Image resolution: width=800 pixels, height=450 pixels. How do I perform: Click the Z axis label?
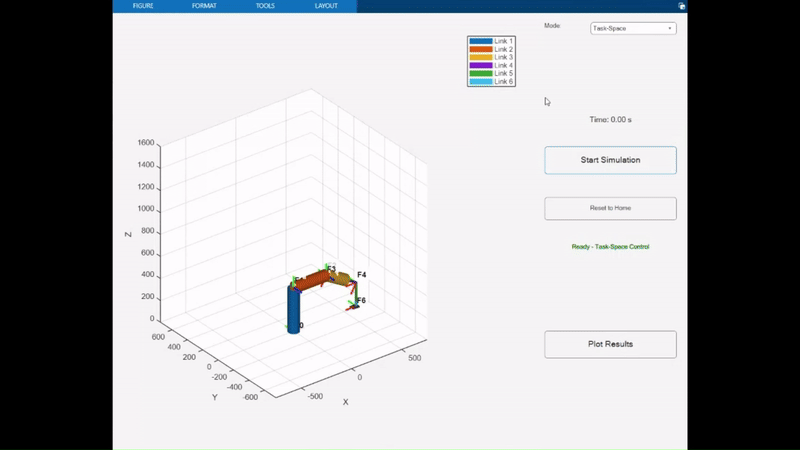tap(128, 234)
